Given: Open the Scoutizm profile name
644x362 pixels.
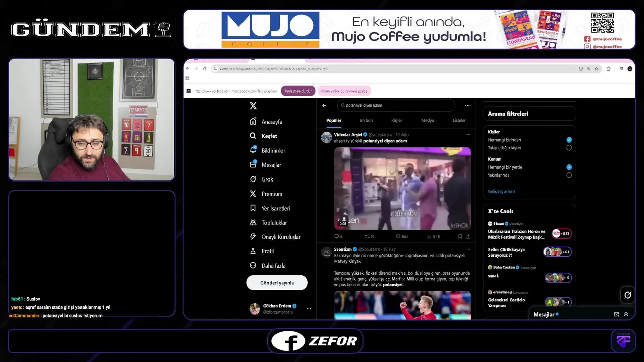Looking at the screenshot, I should point(343,249).
